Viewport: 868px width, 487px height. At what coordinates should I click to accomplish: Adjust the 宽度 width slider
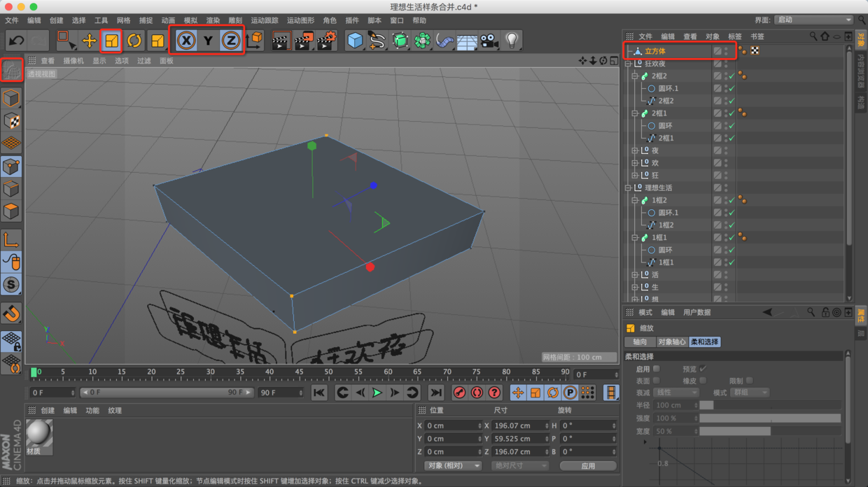tap(770, 431)
